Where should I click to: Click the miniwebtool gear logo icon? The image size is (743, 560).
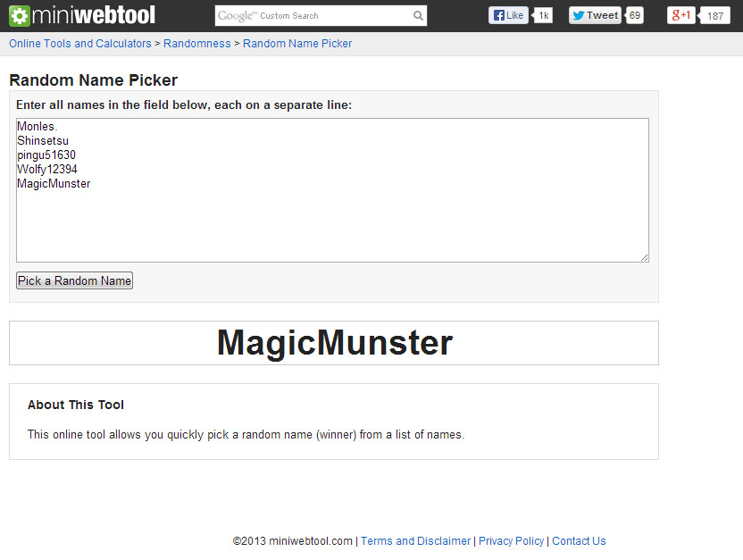pos(20,16)
